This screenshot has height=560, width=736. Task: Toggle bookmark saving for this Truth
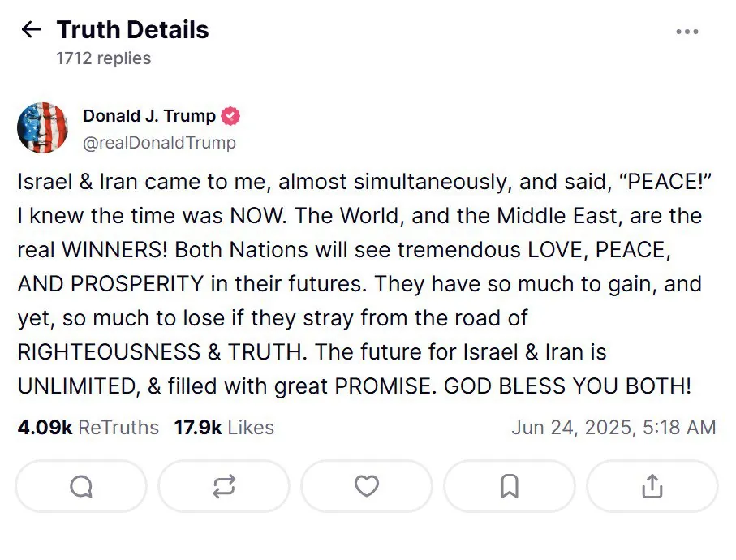pyautogui.click(x=509, y=486)
